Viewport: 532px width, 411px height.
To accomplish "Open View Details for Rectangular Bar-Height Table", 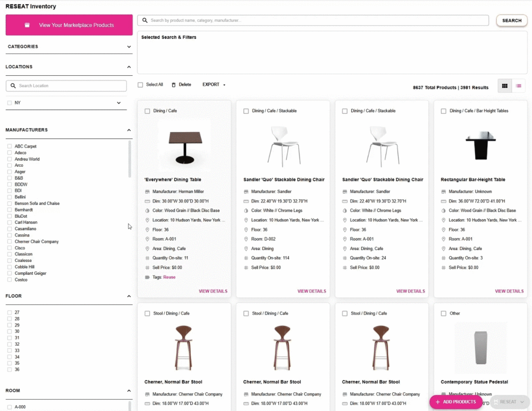I will coord(509,291).
